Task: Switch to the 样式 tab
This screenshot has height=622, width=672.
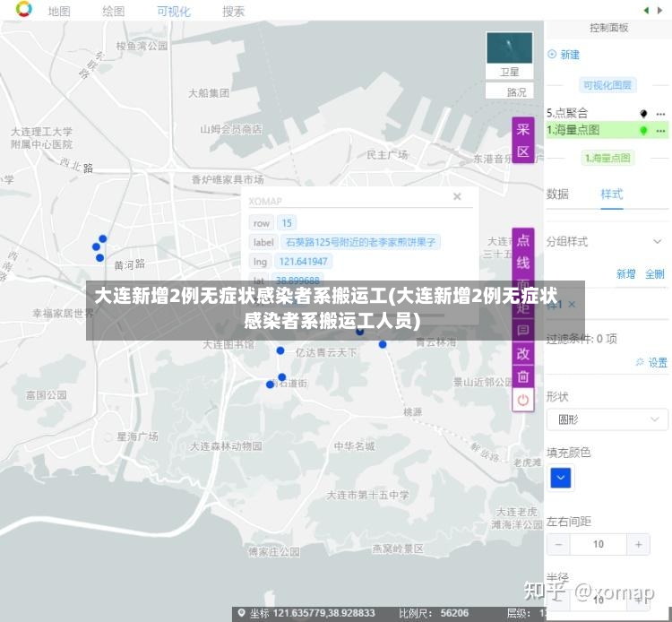Action: [x=612, y=194]
